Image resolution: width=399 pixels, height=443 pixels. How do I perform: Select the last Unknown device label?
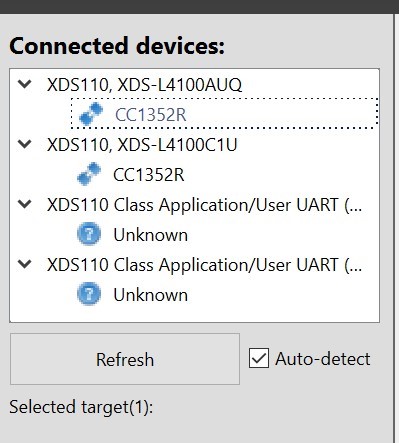click(150, 295)
